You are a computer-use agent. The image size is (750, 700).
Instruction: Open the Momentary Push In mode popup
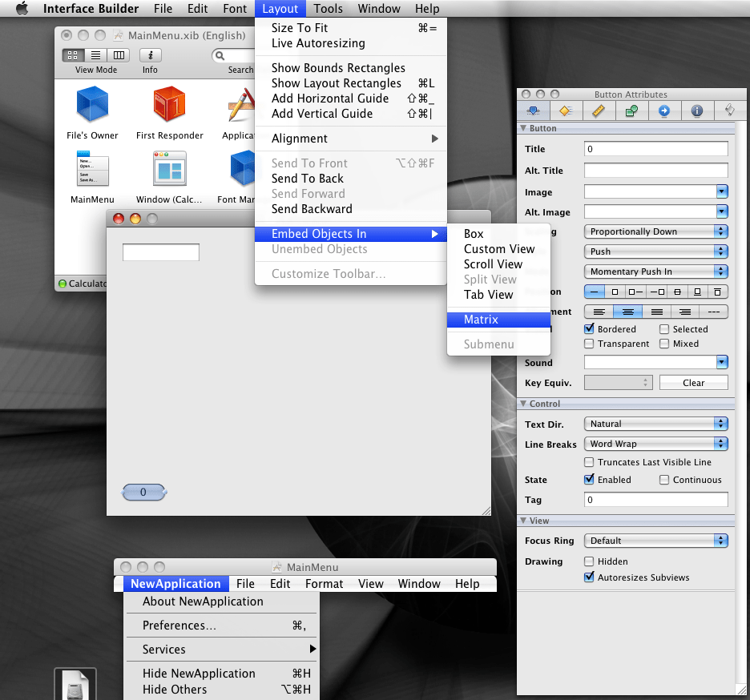pyautogui.click(x=655, y=272)
